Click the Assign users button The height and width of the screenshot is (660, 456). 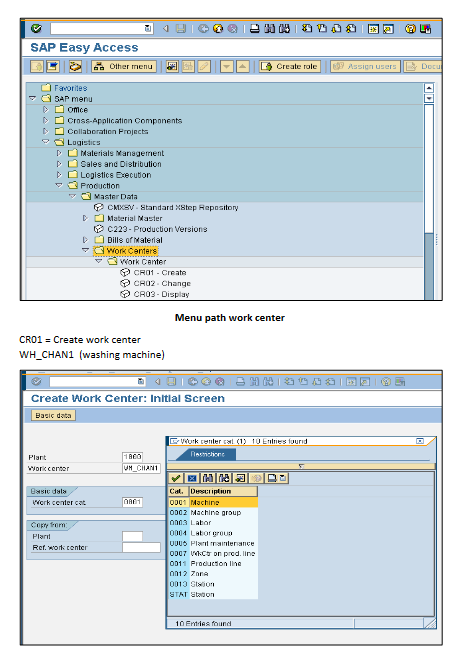[365, 67]
